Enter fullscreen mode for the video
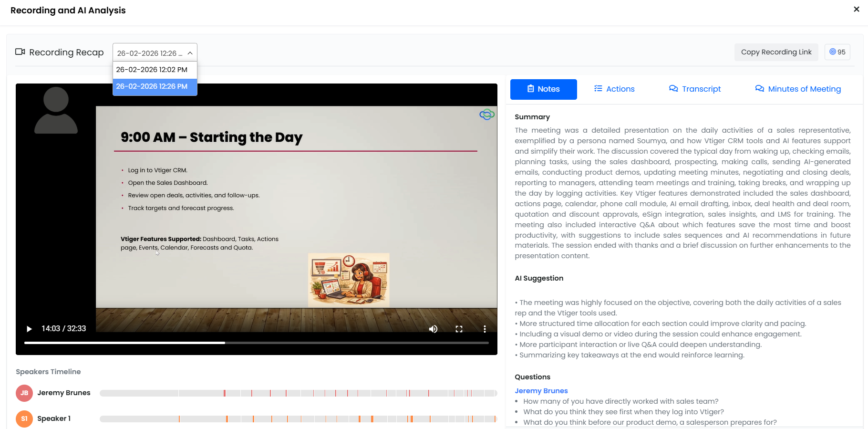The height and width of the screenshot is (429, 868). [x=459, y=329]
